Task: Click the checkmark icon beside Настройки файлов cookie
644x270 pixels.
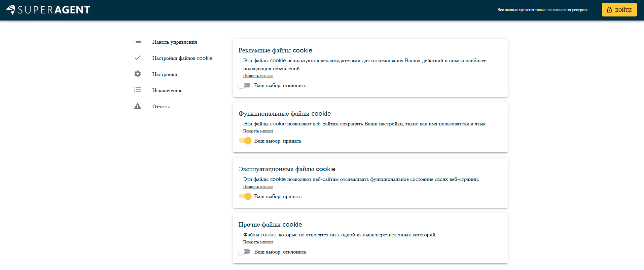Action: 138,58
